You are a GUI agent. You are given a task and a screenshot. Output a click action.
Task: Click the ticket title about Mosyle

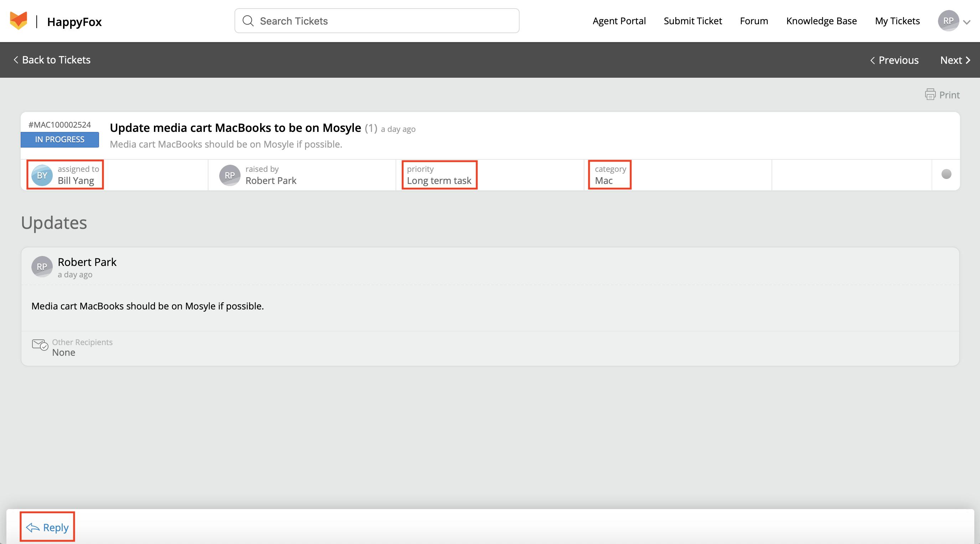[235, 128]
